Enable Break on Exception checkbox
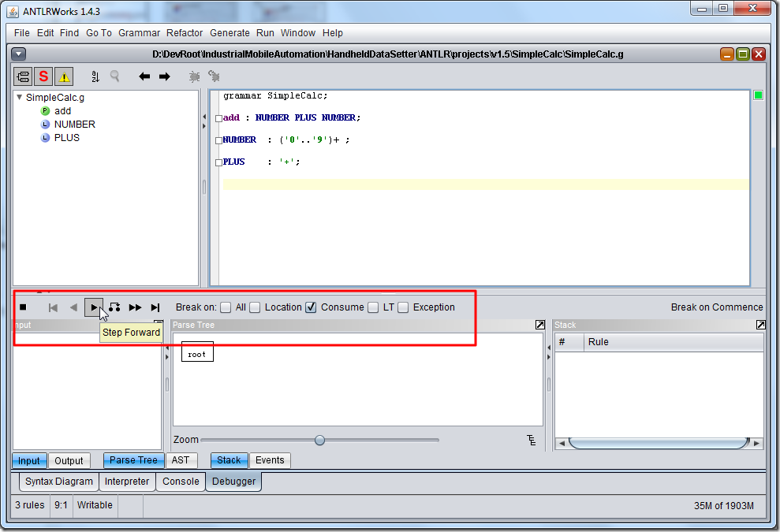The width and height of the screenshot is (780, 532). point(403,307)
